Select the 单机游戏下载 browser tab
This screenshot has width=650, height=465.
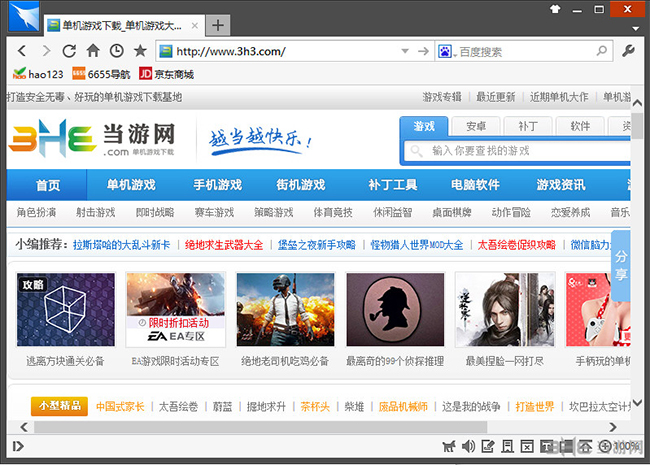tap(122, 26)
